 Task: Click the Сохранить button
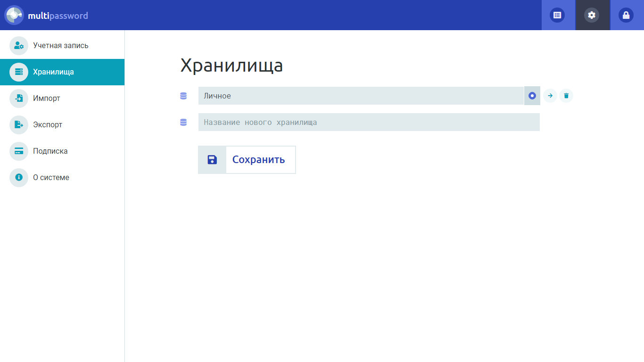click(247, 160)
